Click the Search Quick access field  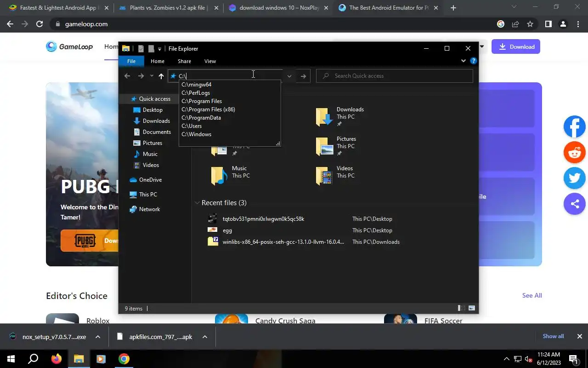(395, 76)
